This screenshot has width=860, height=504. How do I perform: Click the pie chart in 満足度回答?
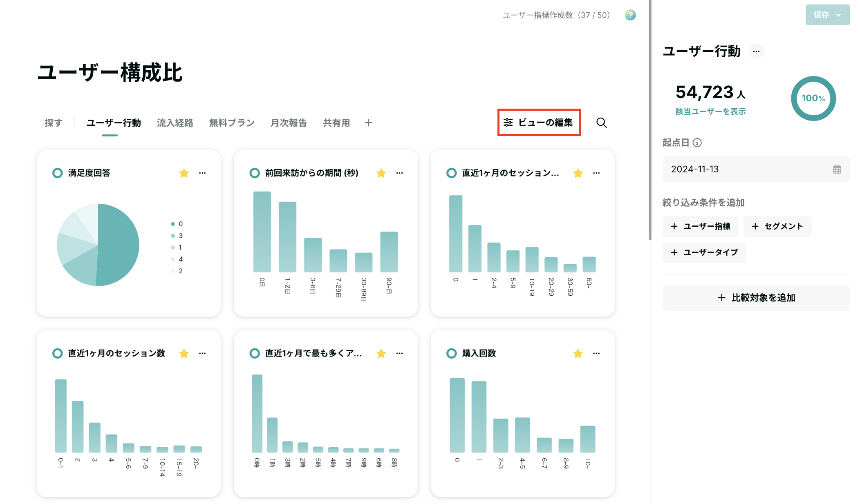click(x=98, y=245)
